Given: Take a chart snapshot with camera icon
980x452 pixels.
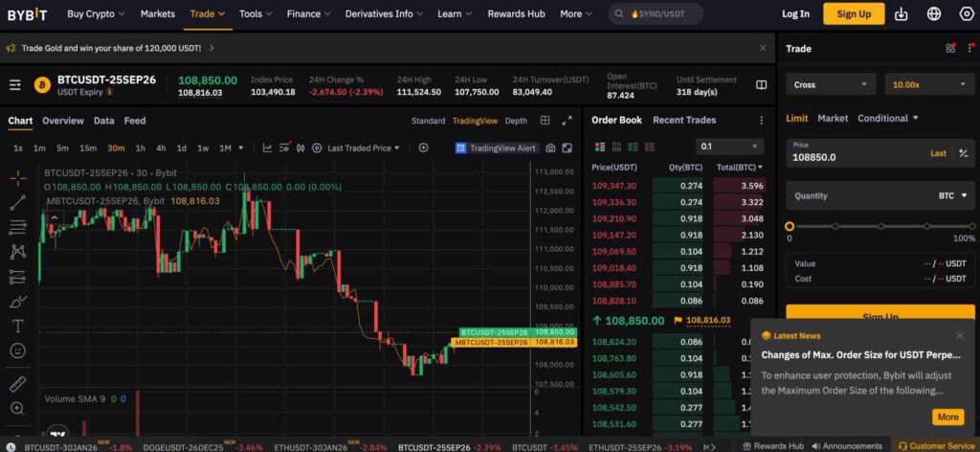Looking at the screenshot, I should tap(550, 148).
